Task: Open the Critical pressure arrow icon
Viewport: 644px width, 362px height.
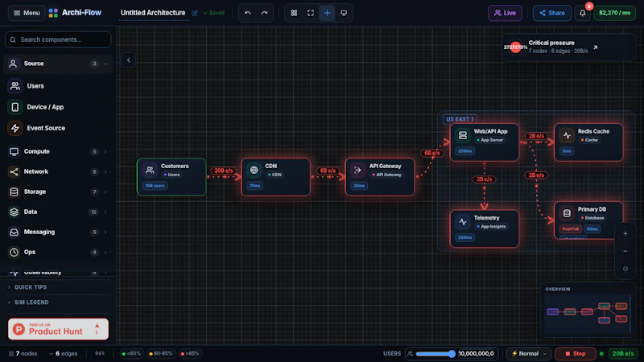Action: 596,47
